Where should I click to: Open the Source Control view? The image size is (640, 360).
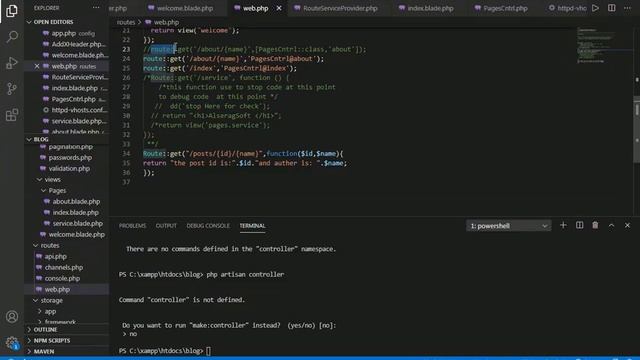point(12,89)
